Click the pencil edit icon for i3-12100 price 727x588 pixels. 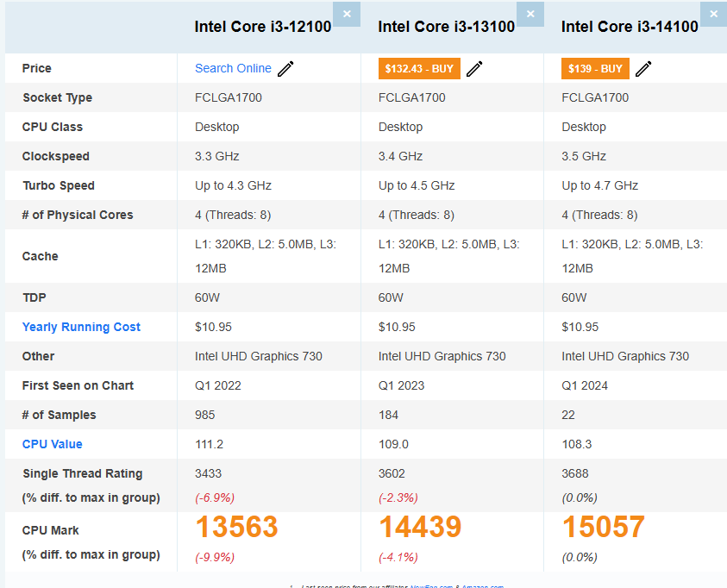(286, 69)
